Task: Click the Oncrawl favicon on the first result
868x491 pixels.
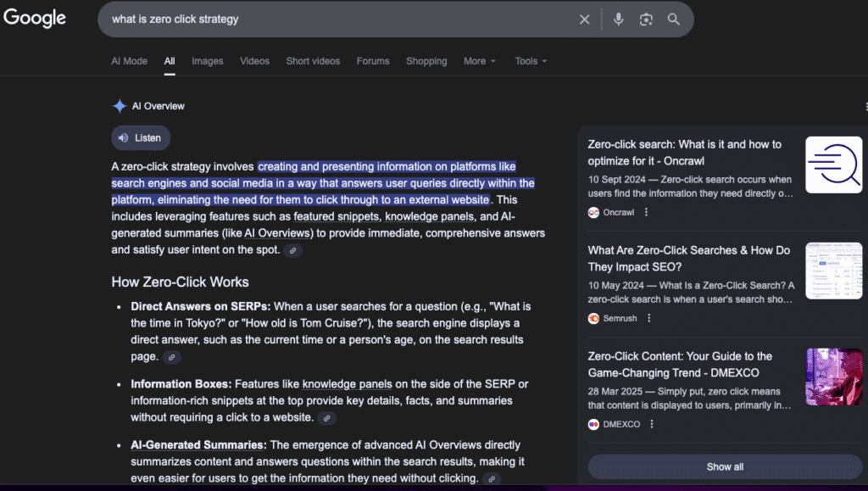Action: [593, 212]
